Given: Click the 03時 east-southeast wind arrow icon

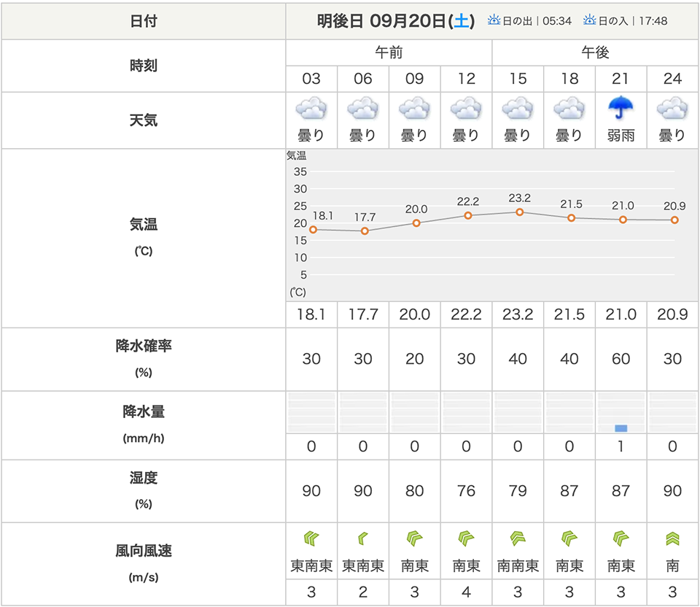Looking at the screenshot, I should pos(311,539).
